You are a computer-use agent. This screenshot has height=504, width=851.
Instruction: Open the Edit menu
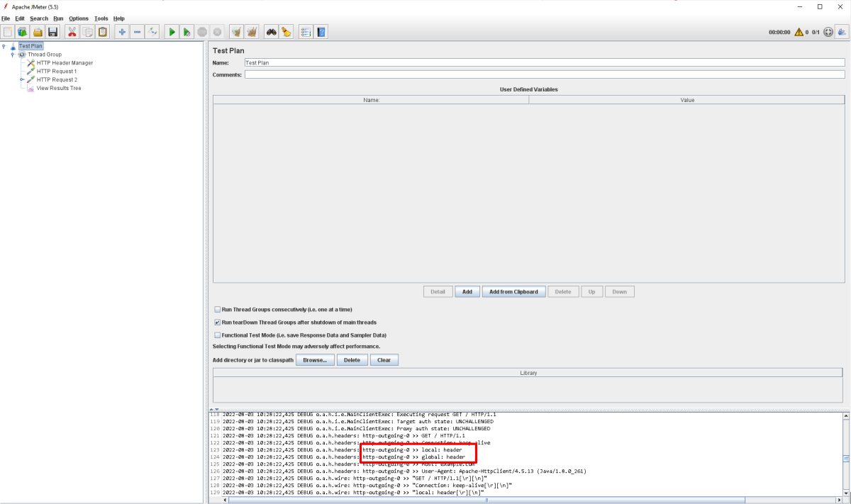[x=20, y=18]
